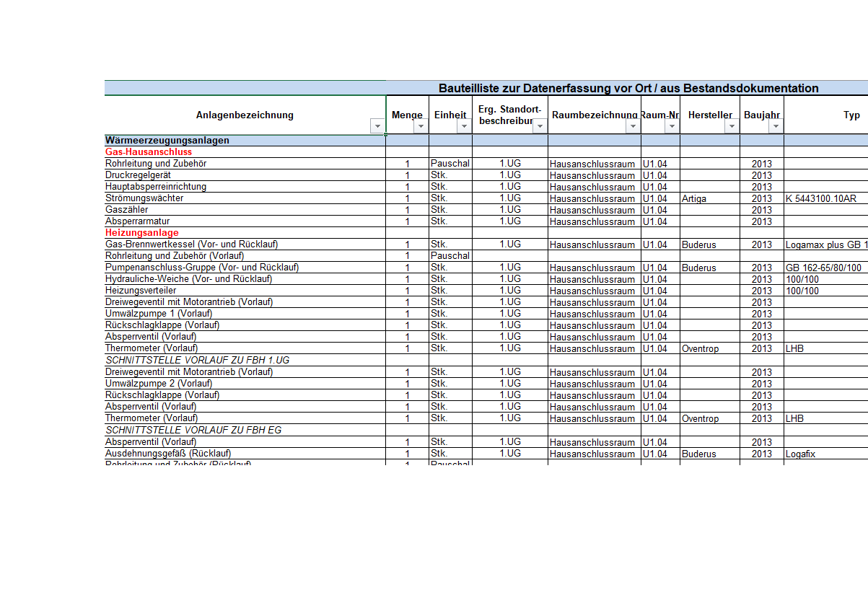Viewport: 868px width, 595px height.
Task: Click 'U1.04' in the Druckregelgerät row
Action: coord(660,175)
